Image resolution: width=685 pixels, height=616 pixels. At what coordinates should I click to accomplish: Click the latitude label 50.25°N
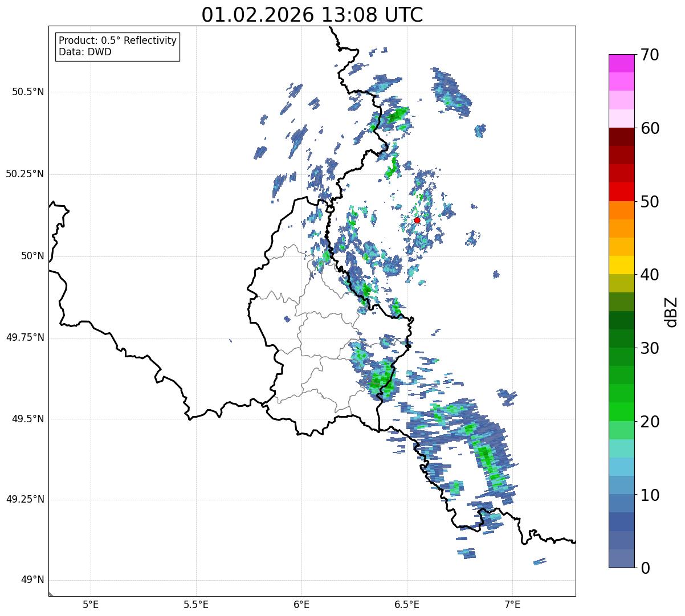(x=25, y=174)
